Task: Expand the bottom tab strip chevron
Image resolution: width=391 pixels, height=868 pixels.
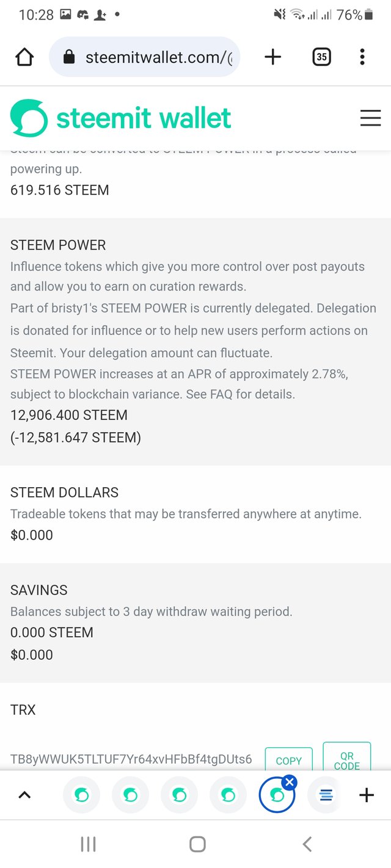Action: pyautogui.click(x=24, y=795)
